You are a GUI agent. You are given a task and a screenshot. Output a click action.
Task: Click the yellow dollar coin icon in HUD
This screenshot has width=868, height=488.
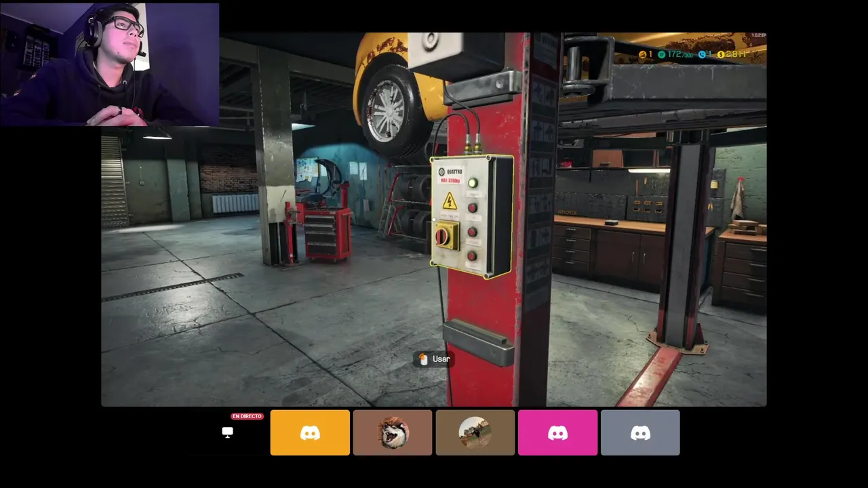[721, 54]
